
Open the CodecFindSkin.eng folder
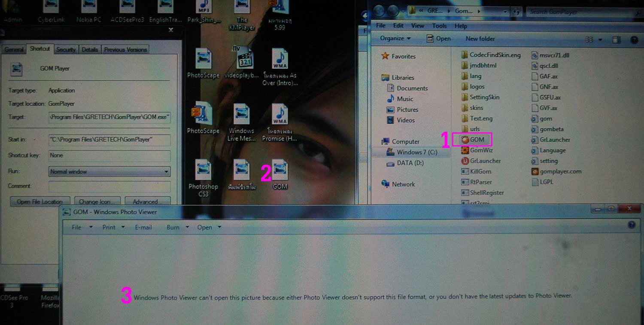[491, 55]
